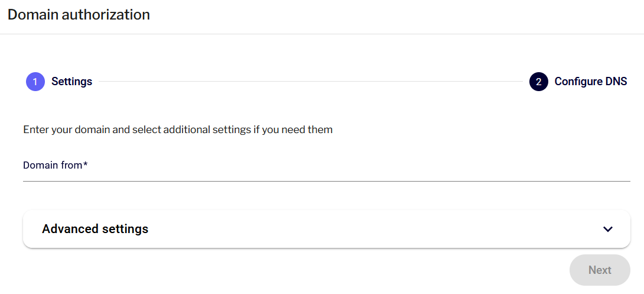Click the required asterisk after "Domain from"

point(86,164)
